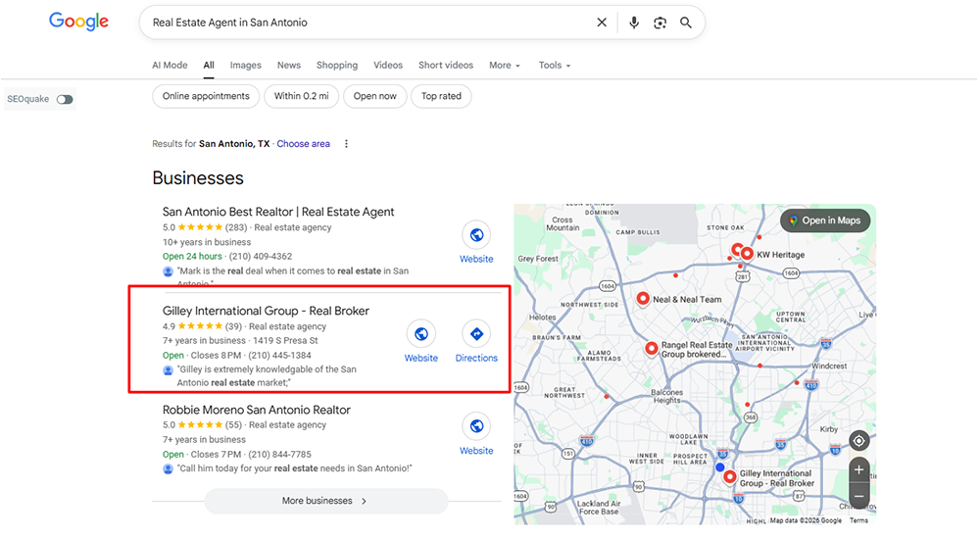
Task: Open San Antonio Best Realtor listing title
Action: (278, 212)
